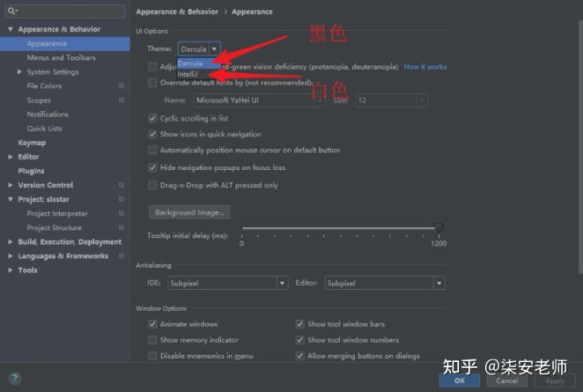Select Darcula in the theme list
Viewport: 583px width, 392px height.
(191, 63)
